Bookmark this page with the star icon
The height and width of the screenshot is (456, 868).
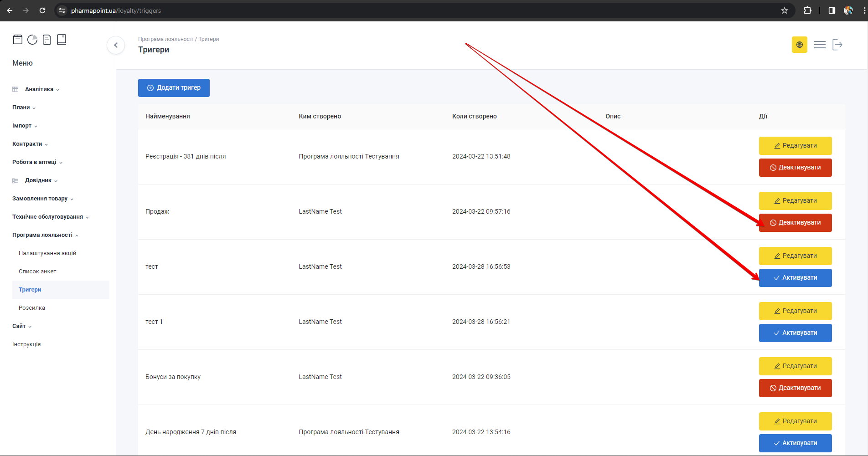click(x=784, y=10)
